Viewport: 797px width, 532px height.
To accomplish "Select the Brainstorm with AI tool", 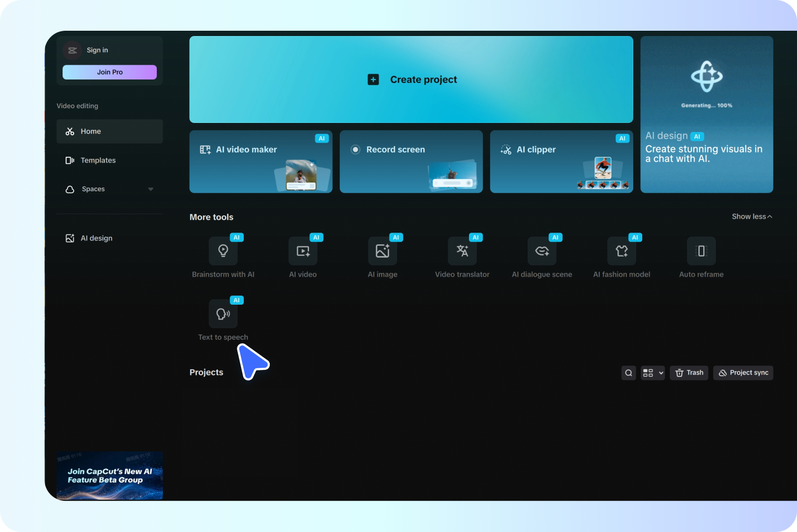I will pyautogui.click(x=223, y=257).
